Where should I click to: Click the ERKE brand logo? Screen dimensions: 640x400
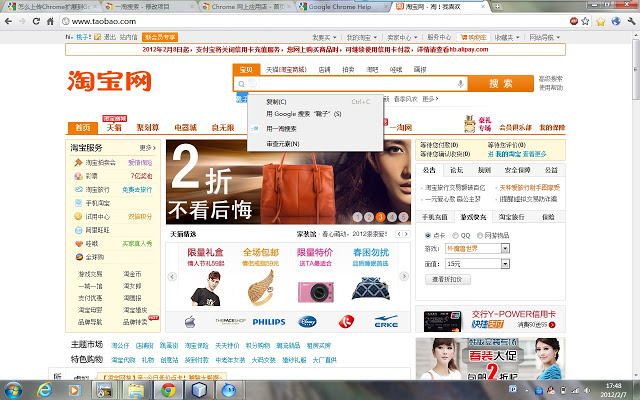[x=386, y=322]
